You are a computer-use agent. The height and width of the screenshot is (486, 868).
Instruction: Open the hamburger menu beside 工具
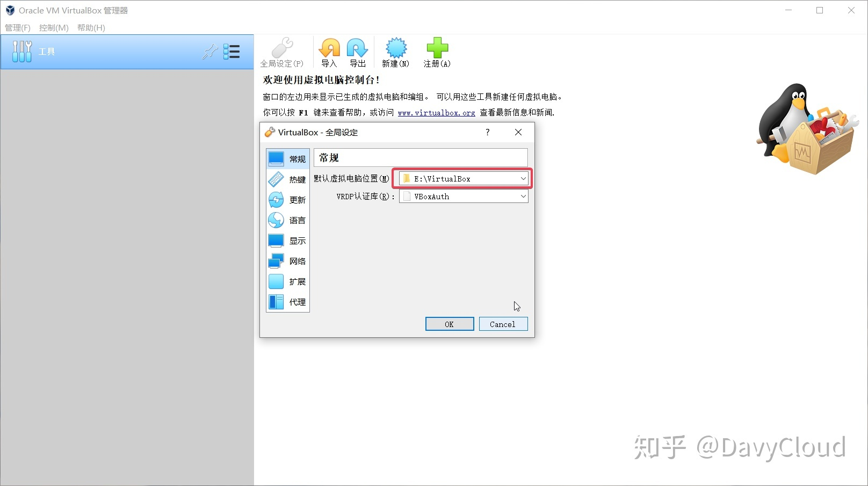232,52
